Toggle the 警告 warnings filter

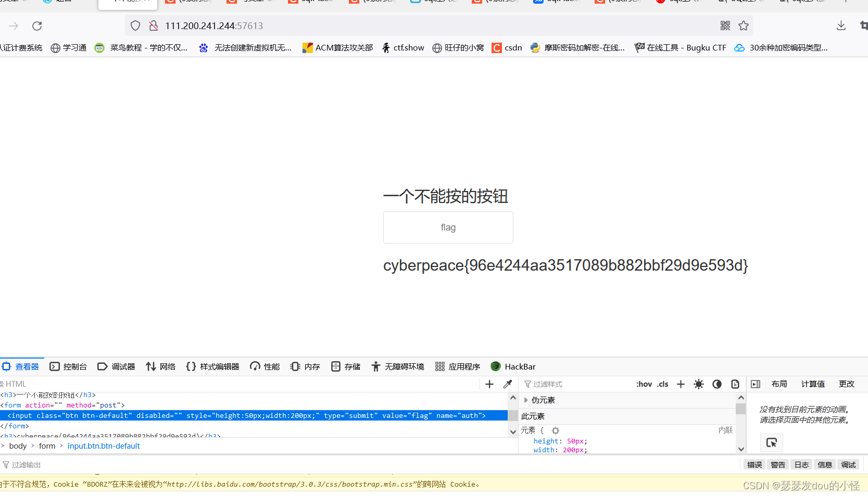click(x=778, y=465)
